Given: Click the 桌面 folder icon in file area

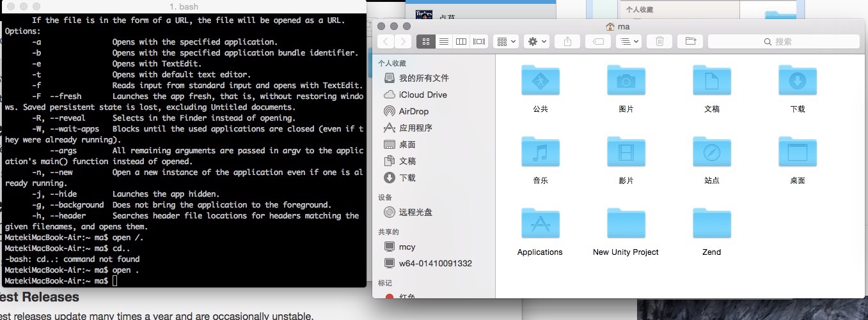Looking at the screenshot, I should [x=798, y=151].
